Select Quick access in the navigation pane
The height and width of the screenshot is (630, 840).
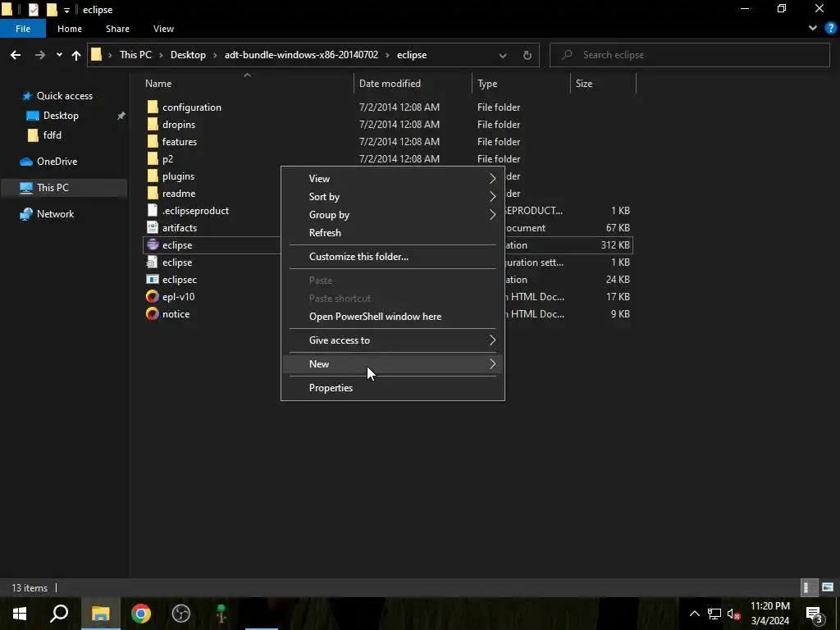64,95
